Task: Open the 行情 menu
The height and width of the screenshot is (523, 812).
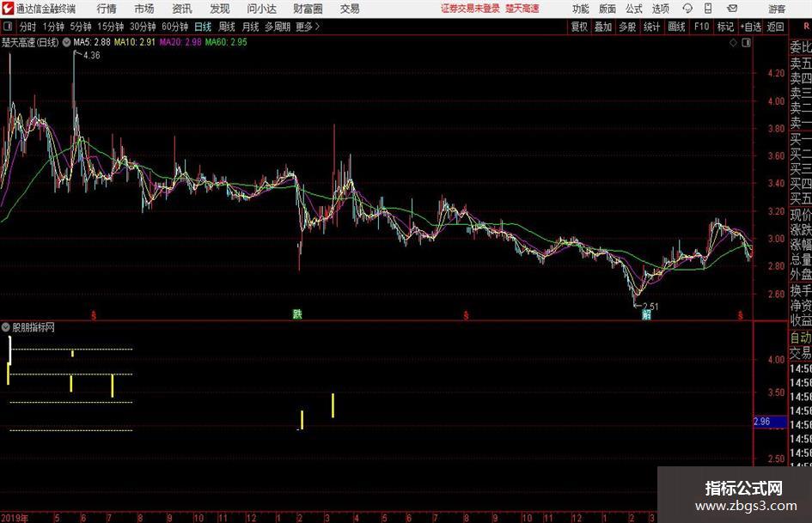Action: click(x=107, y=9)
